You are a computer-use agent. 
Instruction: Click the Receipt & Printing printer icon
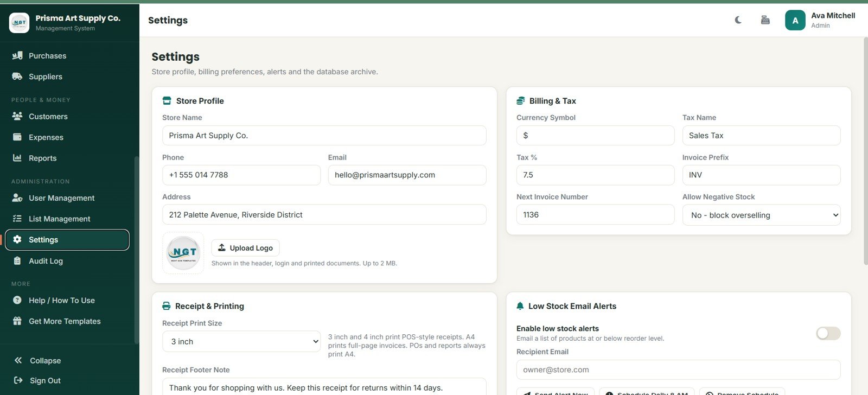(x=167, y=306)
